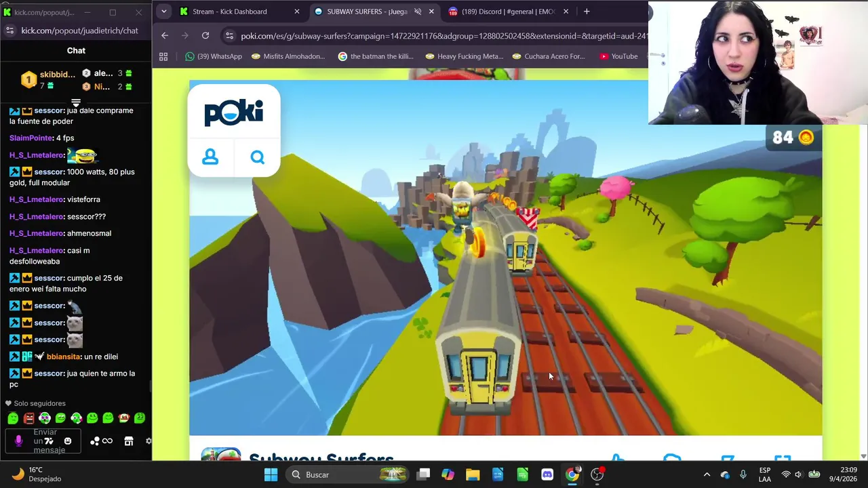Screen dimensions: 868x488
Task: Open Copilot from the taskbar
Action: tap(448, 474)
